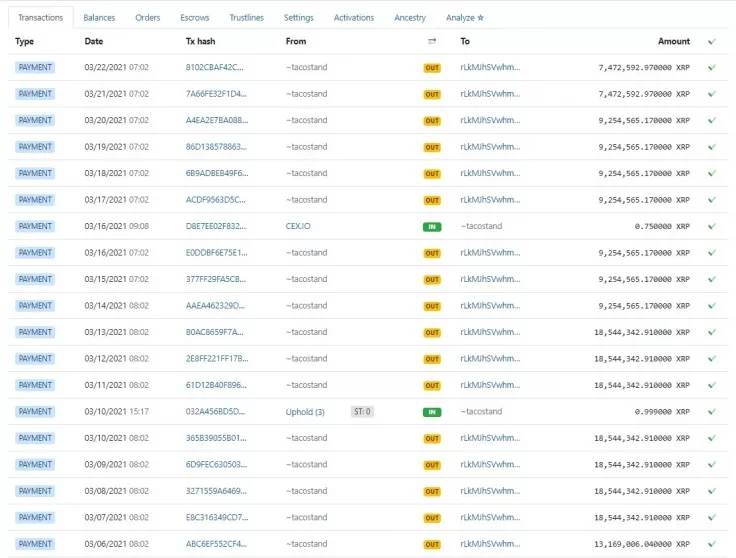Click the Date column header

click(94, 41)
